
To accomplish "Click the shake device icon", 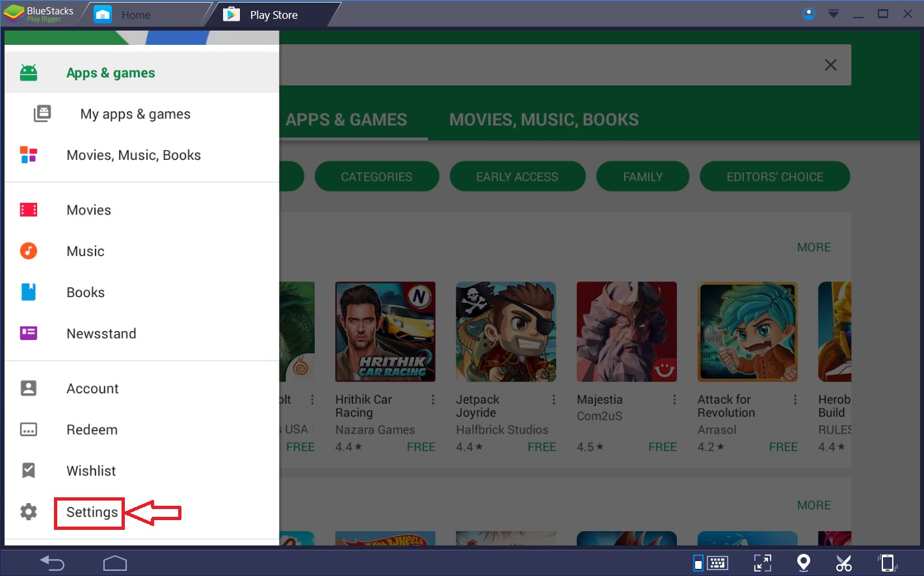I will click(x=888, y=563).
